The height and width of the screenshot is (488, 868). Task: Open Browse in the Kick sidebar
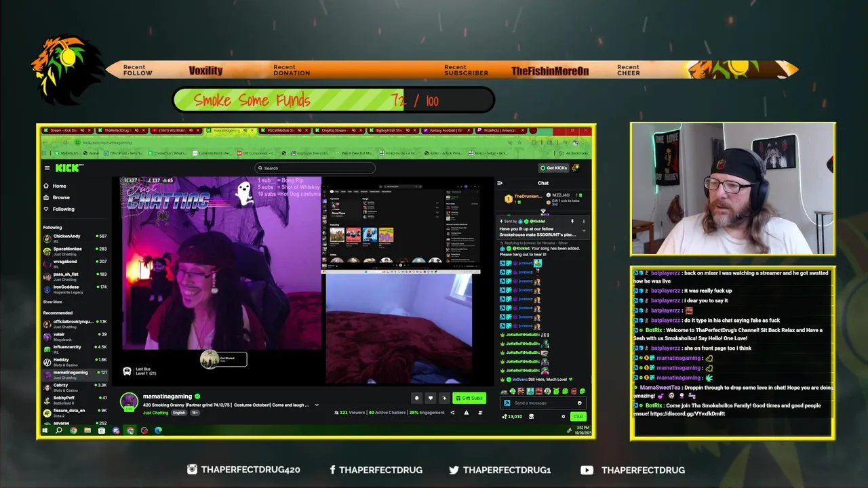[x=61, y=197]
